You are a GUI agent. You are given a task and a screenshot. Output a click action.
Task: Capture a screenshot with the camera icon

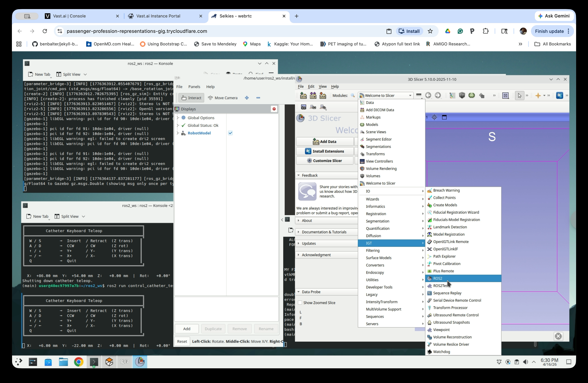pos(304,107)
